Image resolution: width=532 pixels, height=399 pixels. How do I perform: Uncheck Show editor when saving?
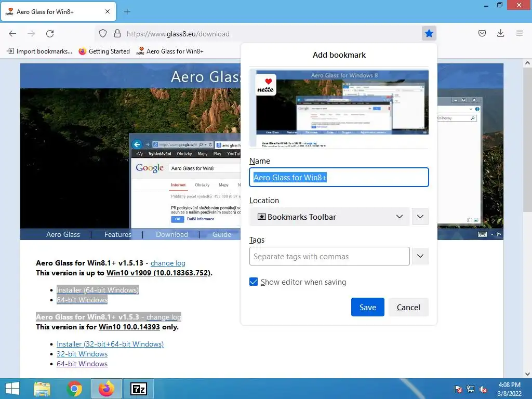tap(254, 282)
